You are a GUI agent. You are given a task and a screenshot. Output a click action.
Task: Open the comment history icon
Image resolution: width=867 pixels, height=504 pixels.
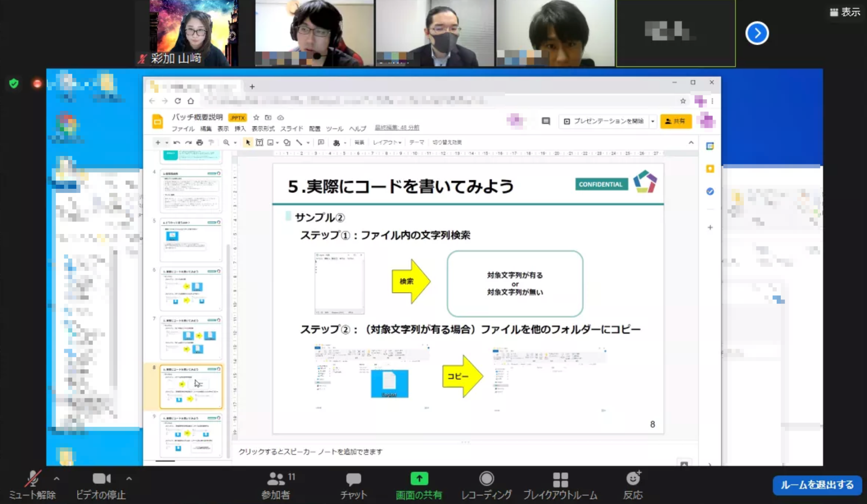[546, 121]
